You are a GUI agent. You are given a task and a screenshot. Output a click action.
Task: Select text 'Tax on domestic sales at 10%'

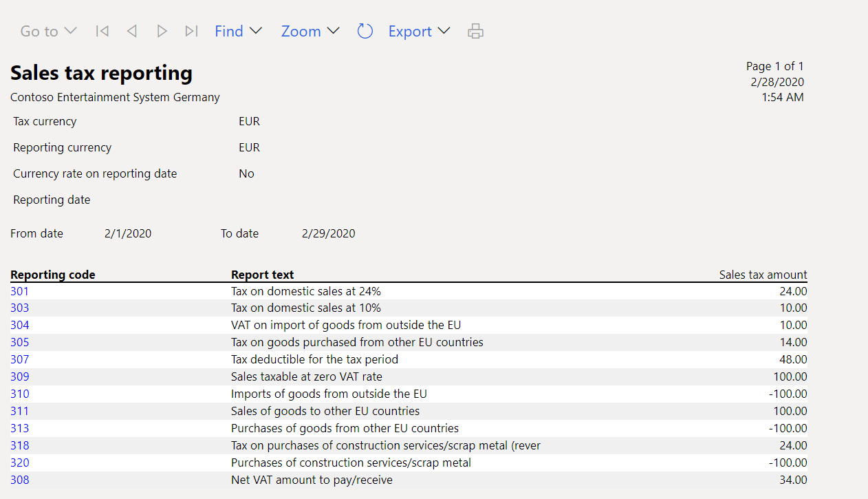click(x=306, y=308)
